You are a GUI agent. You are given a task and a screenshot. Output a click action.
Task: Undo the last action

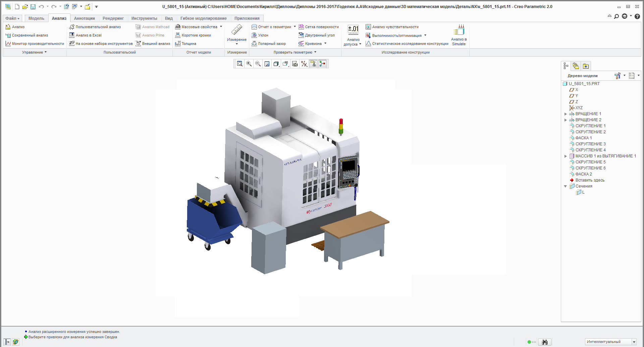point(41,7)
